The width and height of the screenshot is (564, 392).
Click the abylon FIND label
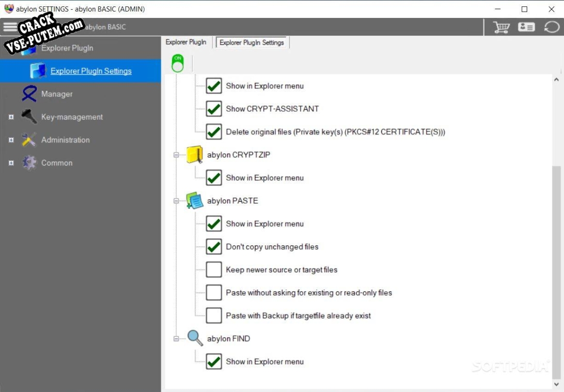click(x=228, y=338)
